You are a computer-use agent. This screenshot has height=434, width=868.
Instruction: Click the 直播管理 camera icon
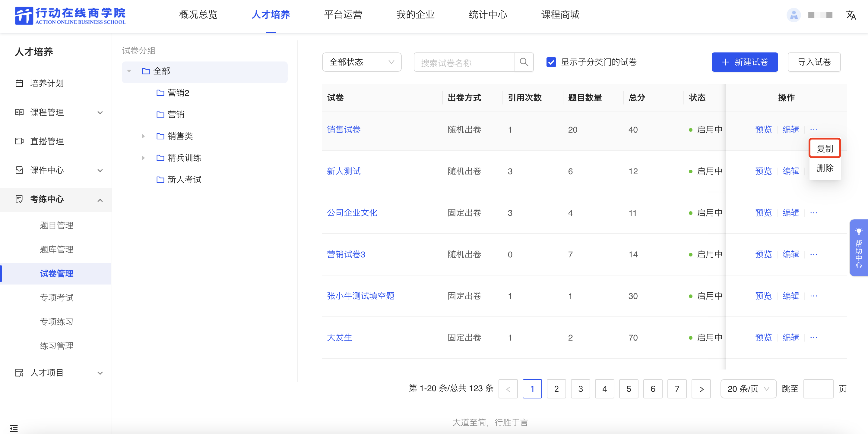(19, 141)
